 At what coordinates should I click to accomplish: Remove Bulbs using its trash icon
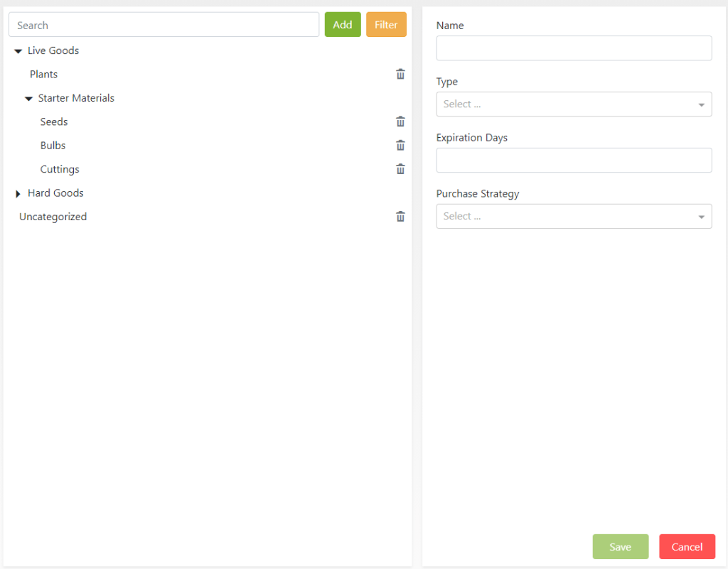click(400, 146)
